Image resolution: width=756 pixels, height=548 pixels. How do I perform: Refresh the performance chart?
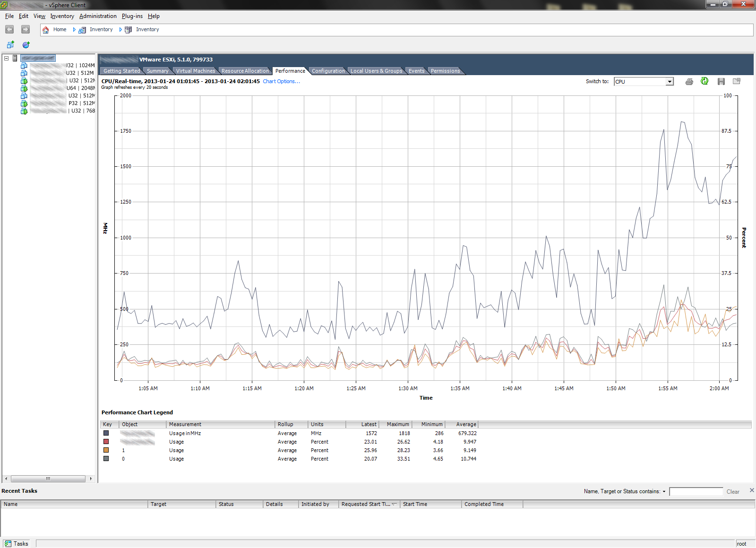click(x=704, y=81)
